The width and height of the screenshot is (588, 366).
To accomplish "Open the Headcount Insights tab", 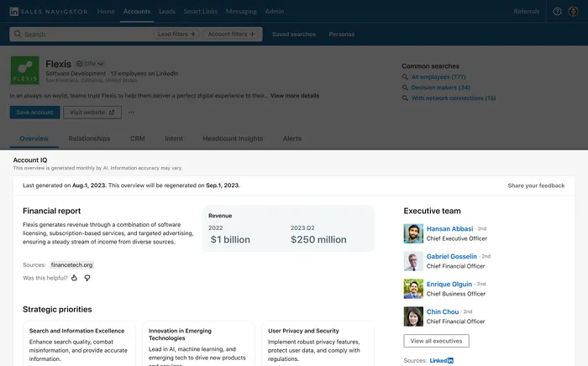I will (x=233, y=139).
